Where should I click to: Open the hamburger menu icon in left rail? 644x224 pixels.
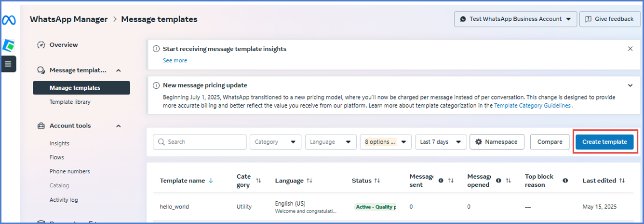(x=8, y=64)
